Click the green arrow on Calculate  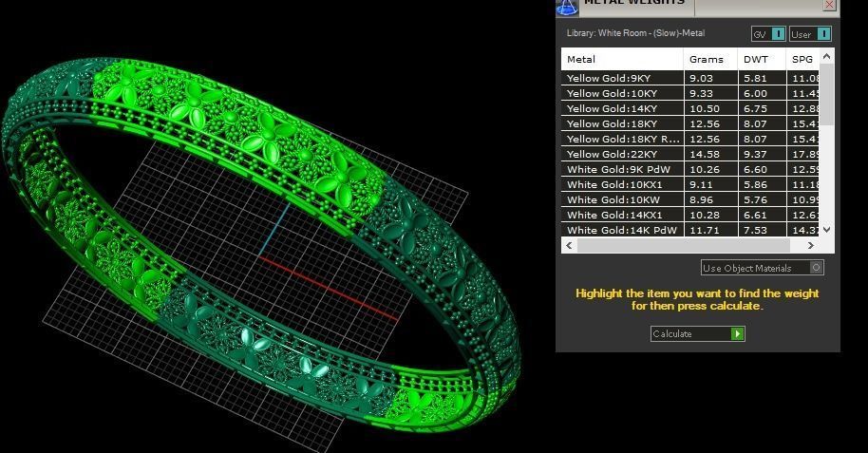pyautogui.click(x=737, y=333)
